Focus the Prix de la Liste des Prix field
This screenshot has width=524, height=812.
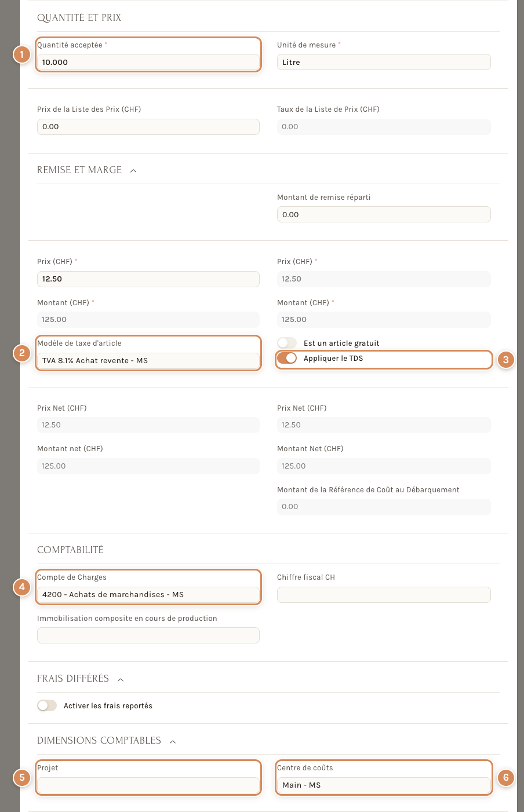click(148, 127)
